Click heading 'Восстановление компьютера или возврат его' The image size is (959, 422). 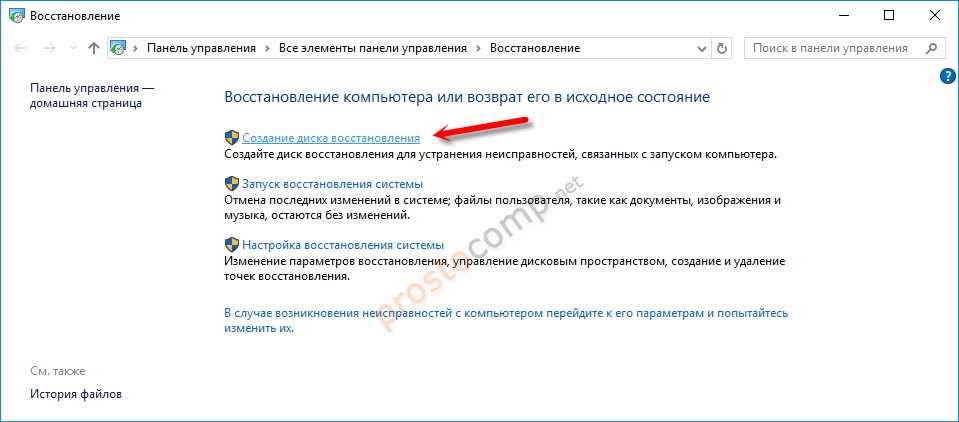tap(467, 97)
